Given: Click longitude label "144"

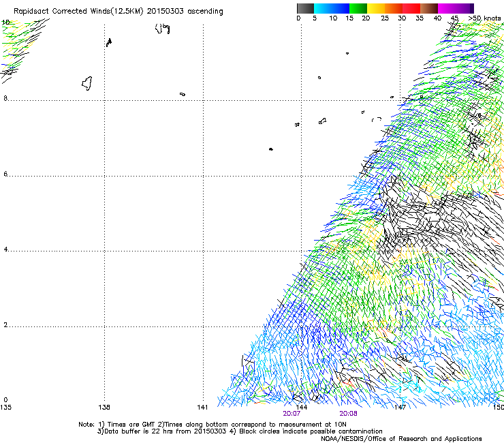Looking at the screenshot, I should [302, 408].
